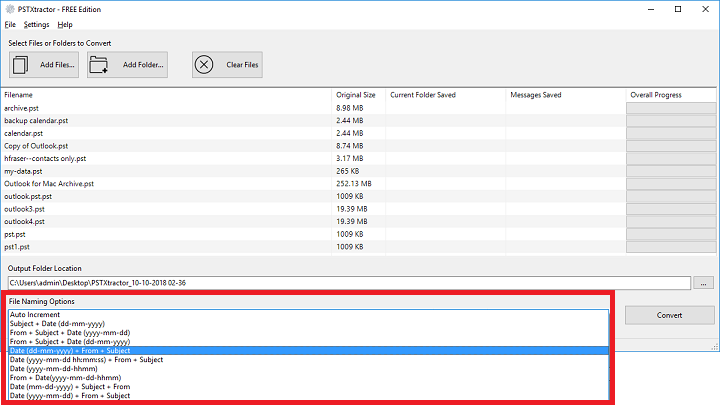The width and height of the screenshot is (720, 405).
Task: Select Subject + Date (dd-mm-yyyy) option
Action: 309,324
